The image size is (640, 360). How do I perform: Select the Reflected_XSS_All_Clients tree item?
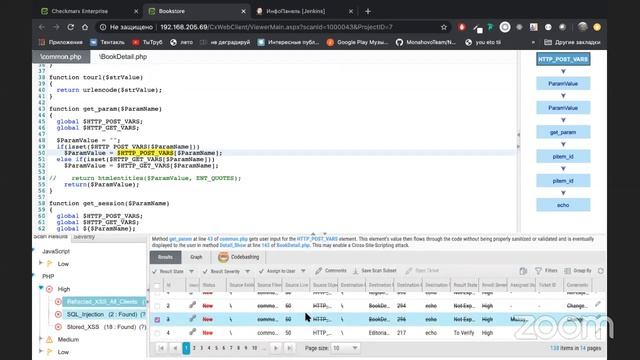pos(102,302)
